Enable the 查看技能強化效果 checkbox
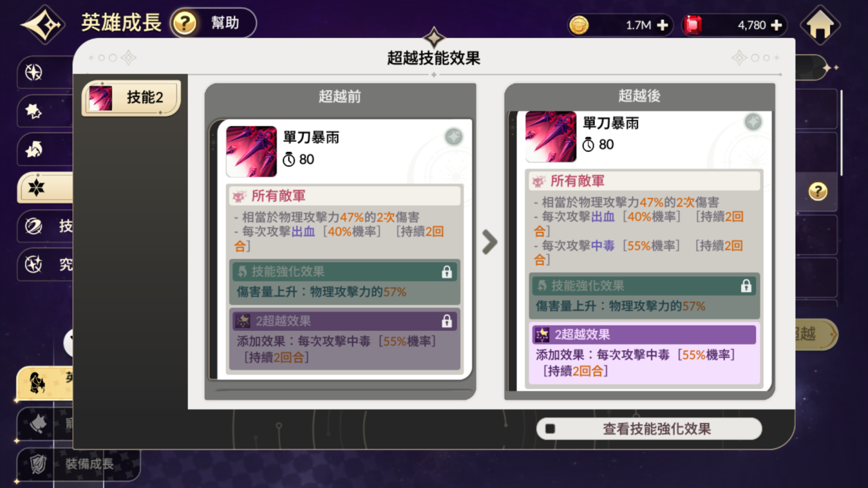This screenshot has height=488, width=868. [550, 429]
